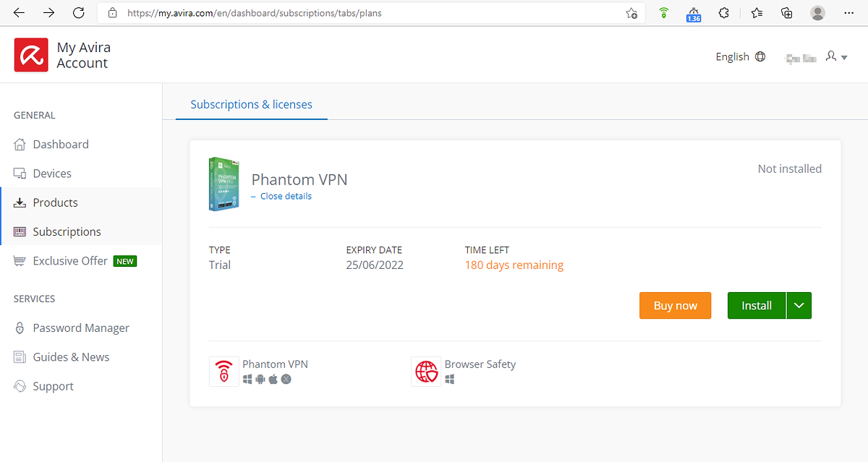The width and height of the screenshot is (868, 462).
Task: Switch to Subscriptions & licenses tab
Action: [x=251, y=105]
